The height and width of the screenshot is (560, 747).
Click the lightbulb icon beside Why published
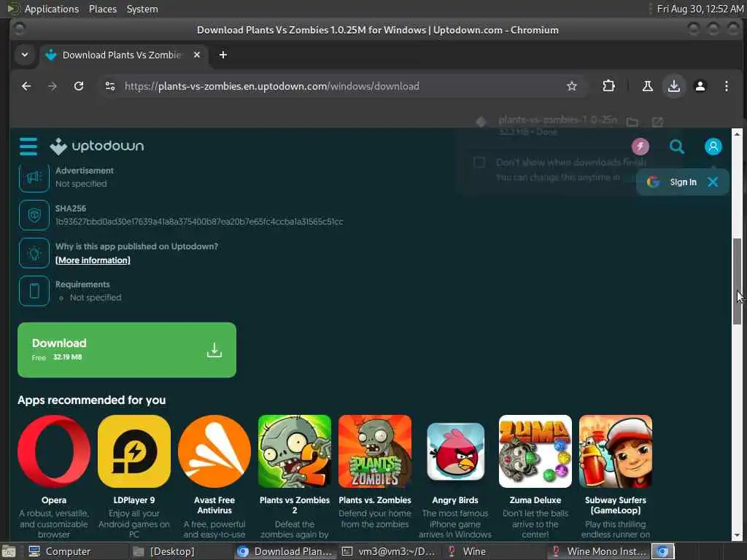[x=34, y=253]
